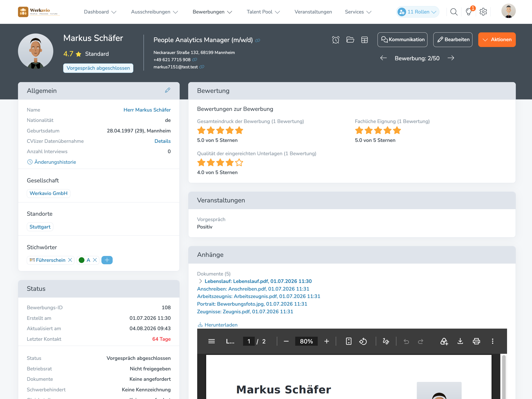Click the PDF page number field
Viewport: 532px width, 399px height.
[x=249, y=341]
